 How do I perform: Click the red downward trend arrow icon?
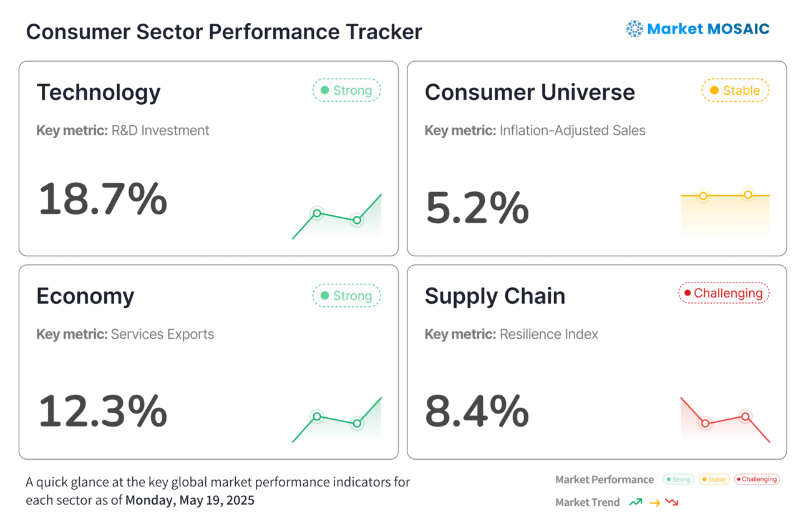click(x=672, y=502)
